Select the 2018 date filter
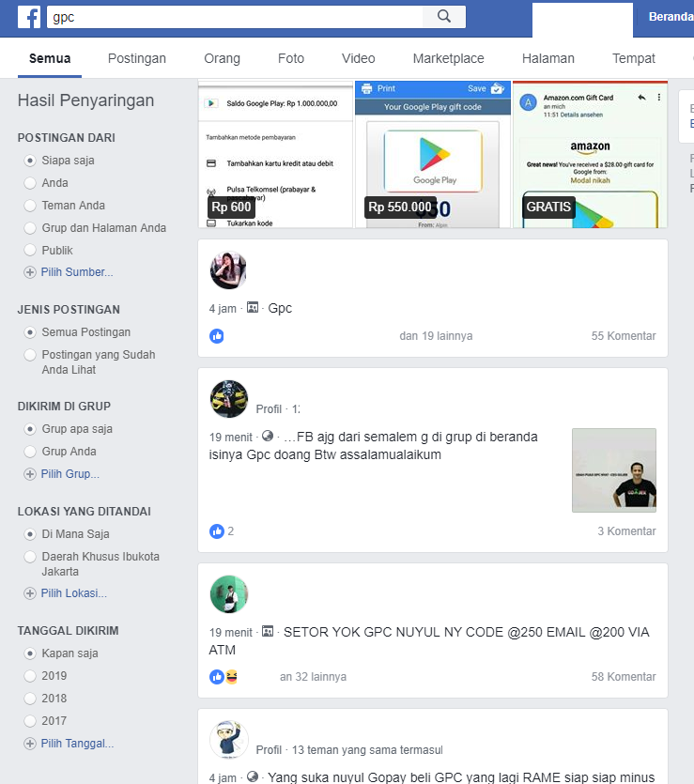The width and height of the screenshot is (694, 784). (30, 699)
